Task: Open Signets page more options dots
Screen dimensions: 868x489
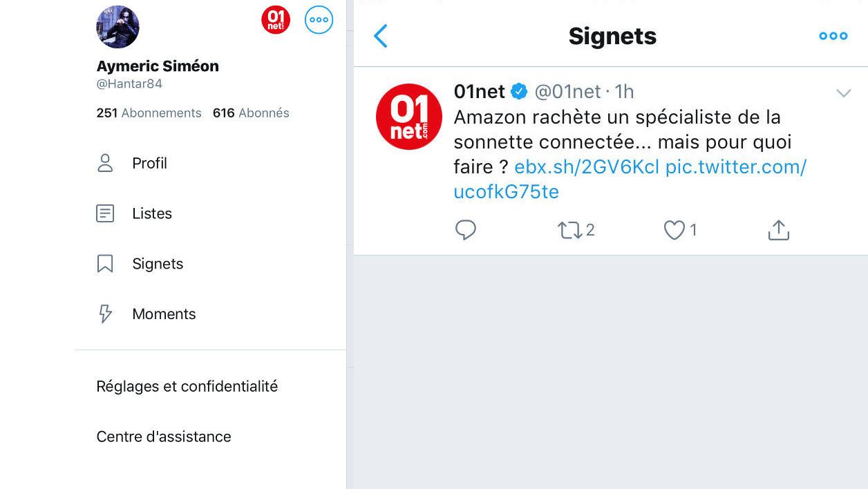Action: point(833,36)
